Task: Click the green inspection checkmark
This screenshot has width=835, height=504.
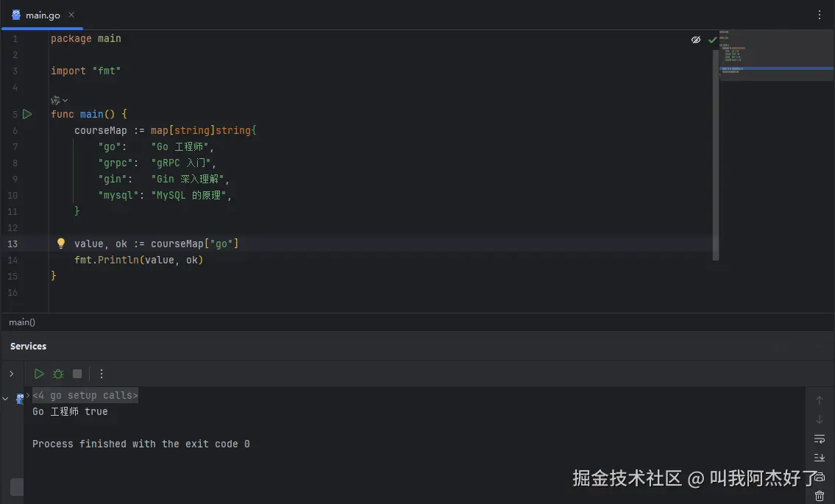Action: tap(712, 40)
